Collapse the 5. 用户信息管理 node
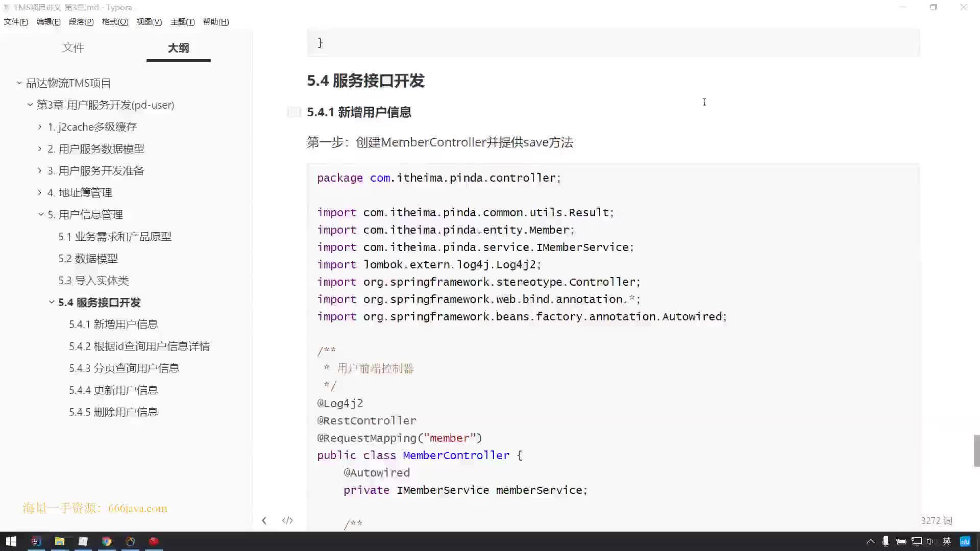Viewport: 980px width, 551px height. pyautogui.click(x=41, y=214)
